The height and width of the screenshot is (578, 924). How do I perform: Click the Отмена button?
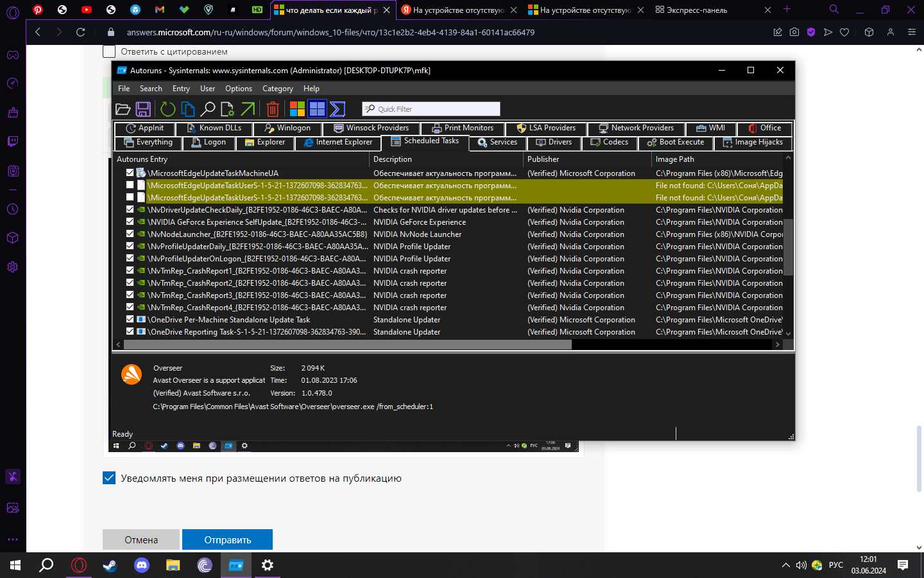tap(141, 539)
